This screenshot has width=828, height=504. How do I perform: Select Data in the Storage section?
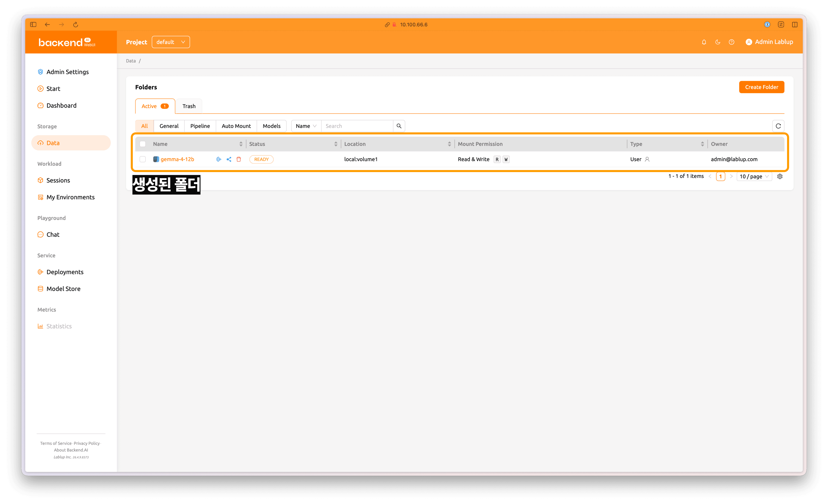[71, 143]
